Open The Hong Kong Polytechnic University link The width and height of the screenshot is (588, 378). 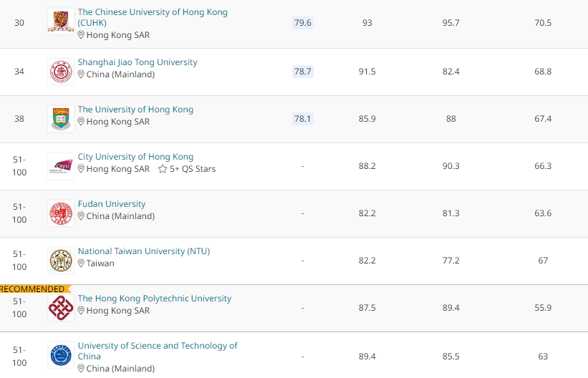point(154,299)
